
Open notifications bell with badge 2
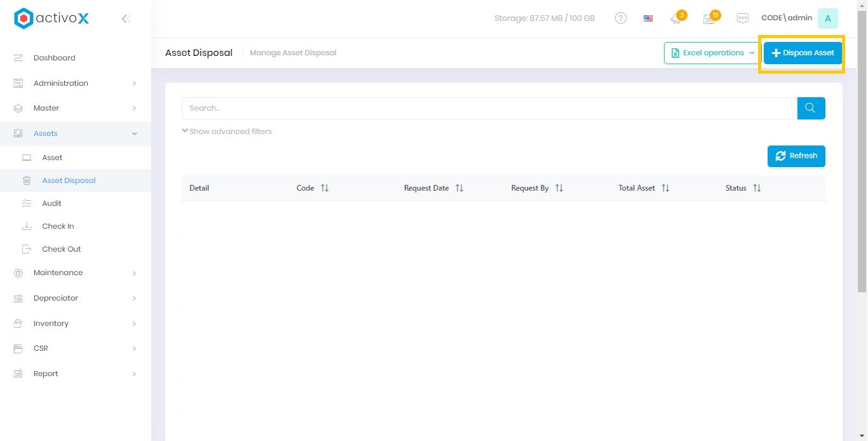point(676,18)
